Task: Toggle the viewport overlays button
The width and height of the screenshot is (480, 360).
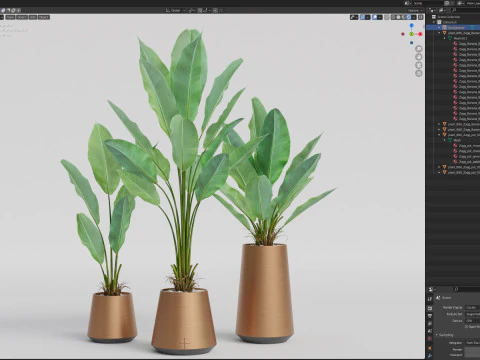Action: pos(375,17)
